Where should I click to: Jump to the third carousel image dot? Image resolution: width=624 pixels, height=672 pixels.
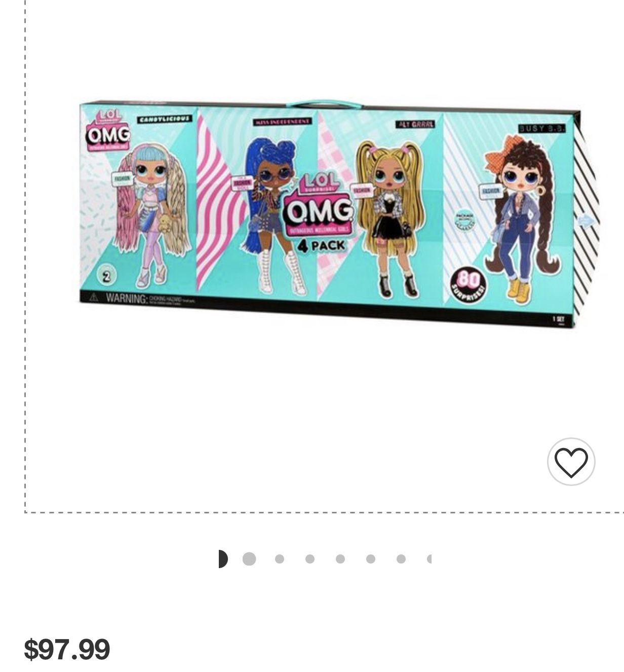pos(280,559)
